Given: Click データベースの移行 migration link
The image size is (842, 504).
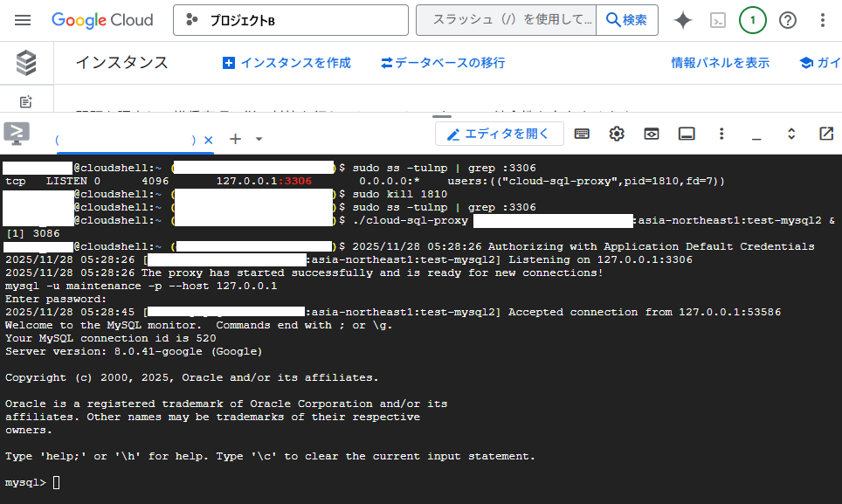Looking at the screenshot, I should pos(443,63).
